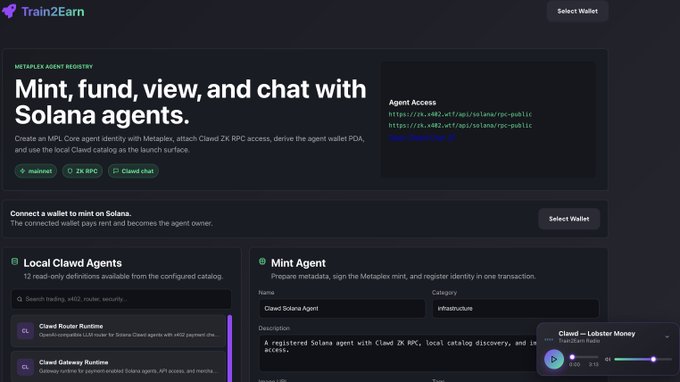680x382 pixels.
Task: Mute using the speaker icon in radio player
Action: tap(608, 359)
